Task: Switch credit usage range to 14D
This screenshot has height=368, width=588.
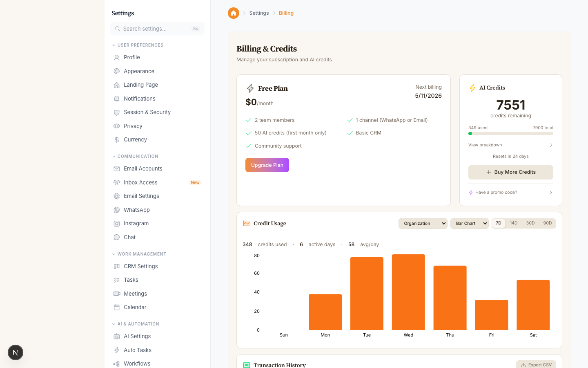Action: [514, 223]
